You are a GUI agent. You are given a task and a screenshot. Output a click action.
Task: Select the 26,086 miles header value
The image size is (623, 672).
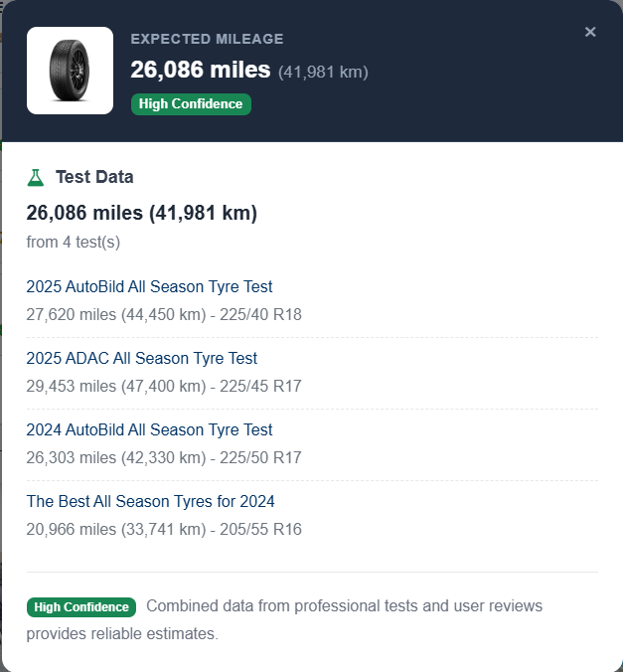(x=201, y=70)
